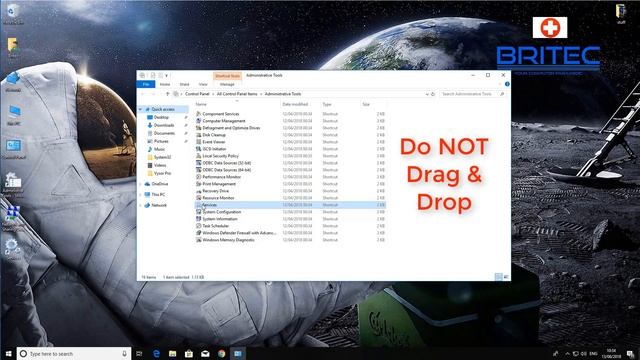Image resolution: width=640 pixels, height=360 pixels.
Task: Select the Services shortcut row
Action: pyautogui.click(x=290, y=205)
